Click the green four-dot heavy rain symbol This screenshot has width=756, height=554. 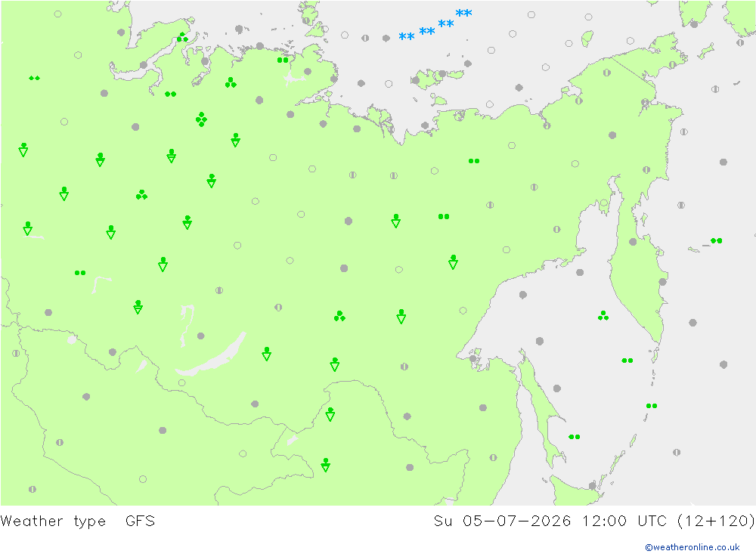pos(202,119)
